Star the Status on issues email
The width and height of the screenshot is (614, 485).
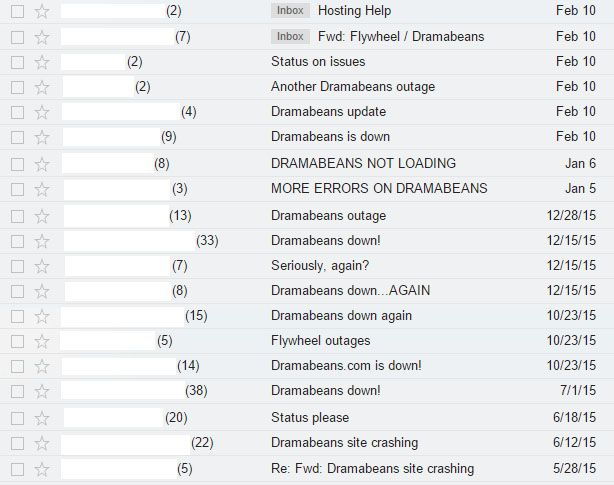(42, 63)
